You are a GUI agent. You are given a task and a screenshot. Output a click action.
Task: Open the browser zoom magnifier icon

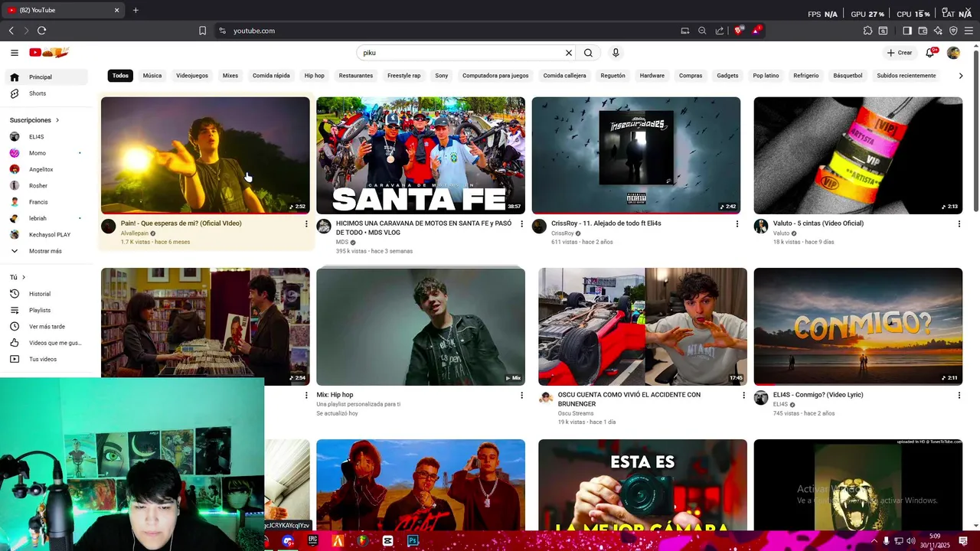coord(702,31)
